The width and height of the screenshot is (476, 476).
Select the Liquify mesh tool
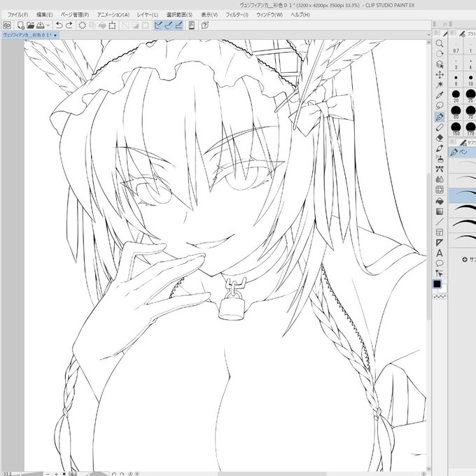(x=440, y=190)
